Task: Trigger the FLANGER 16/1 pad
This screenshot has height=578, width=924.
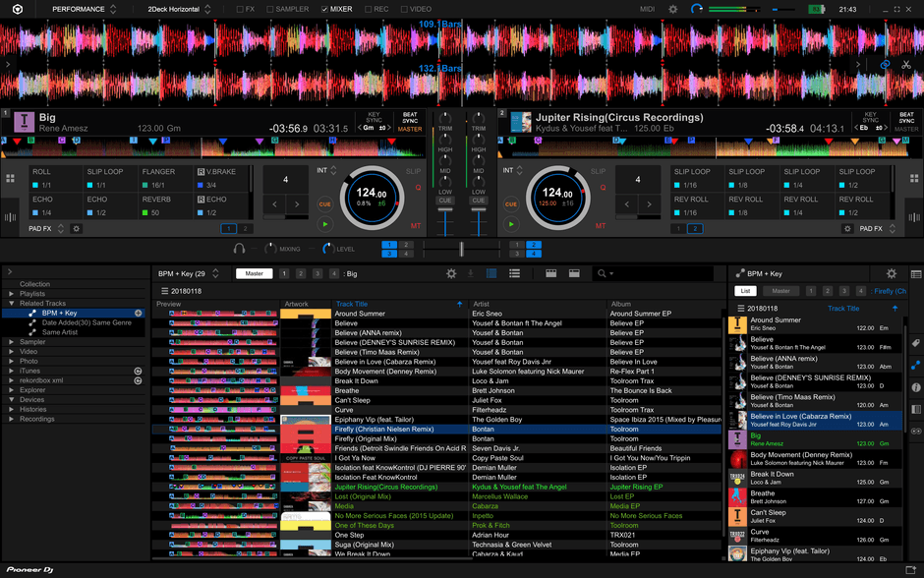Action: pos(165,179)
